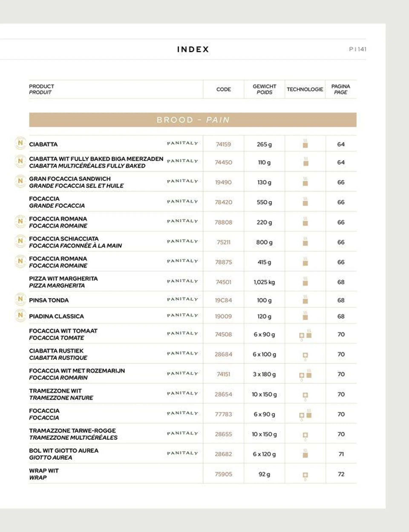
Task: Click the N badge beside PIADINA CLASSICA
Action: (x=20, y=315)
